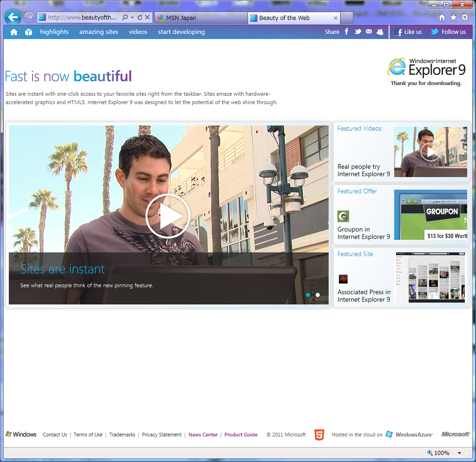Click Associated Press in Internet Explorer 9

(x=364, y=296)
